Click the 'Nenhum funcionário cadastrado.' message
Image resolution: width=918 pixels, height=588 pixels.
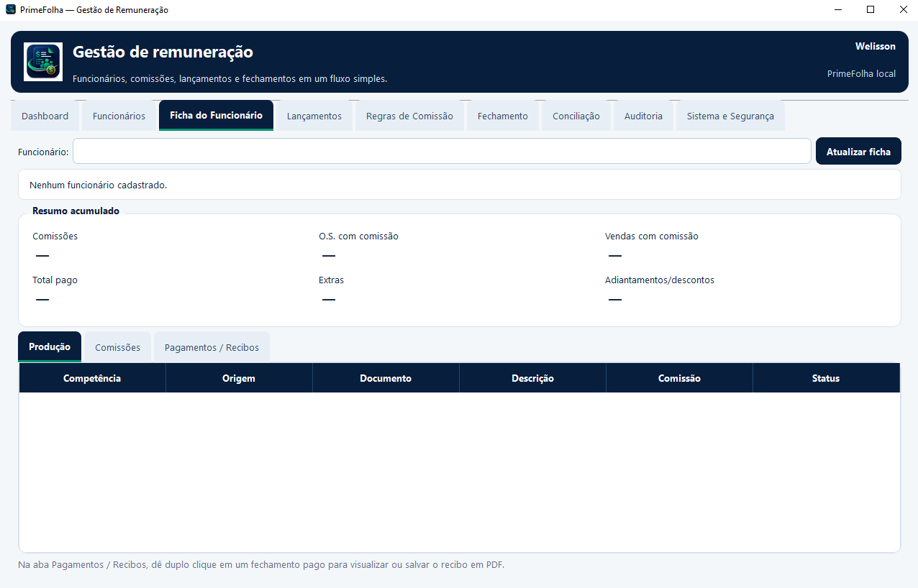click(x=99, y=185)
